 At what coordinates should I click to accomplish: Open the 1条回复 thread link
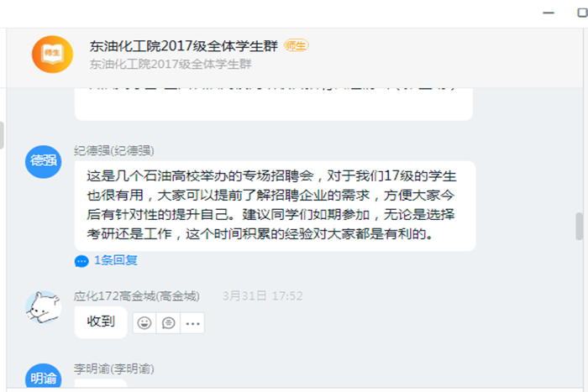tap(116, 260)
